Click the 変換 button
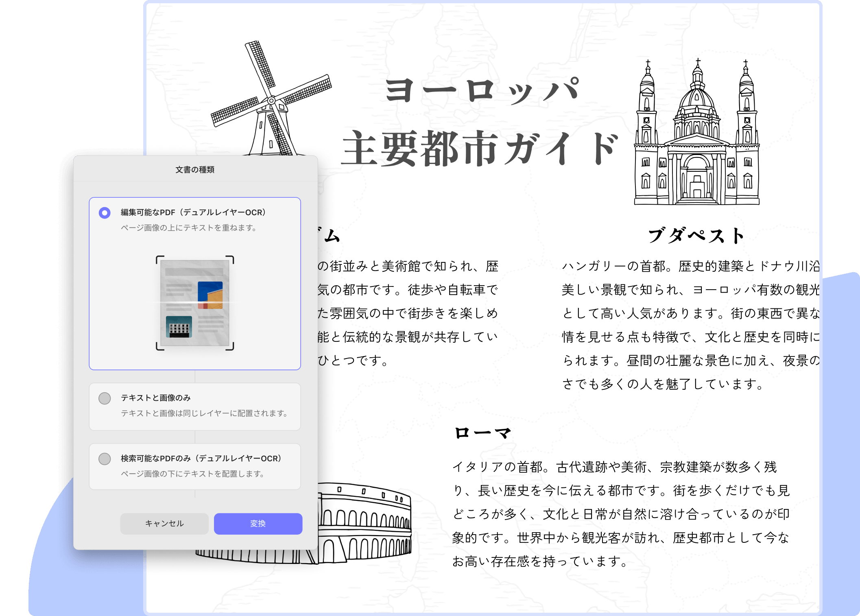This screenshot has width=860, height=616. click(258, 524)
